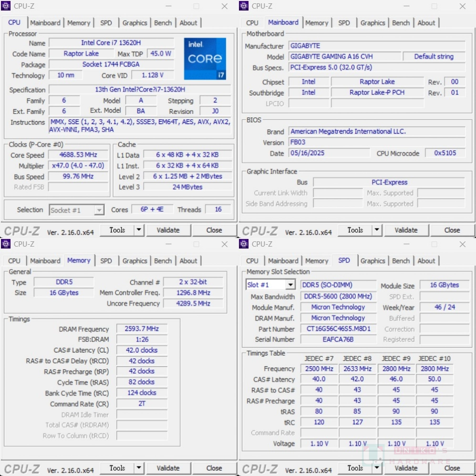Click the Part Number 'CT16G56C46S5.M8D1'

(339, 329)
